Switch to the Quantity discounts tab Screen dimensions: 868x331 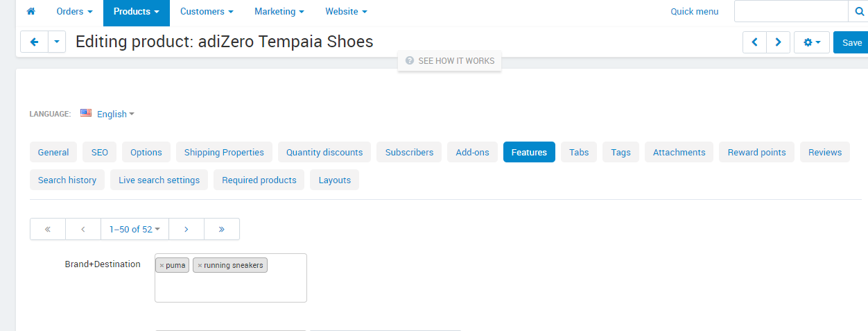pos(324,152)
